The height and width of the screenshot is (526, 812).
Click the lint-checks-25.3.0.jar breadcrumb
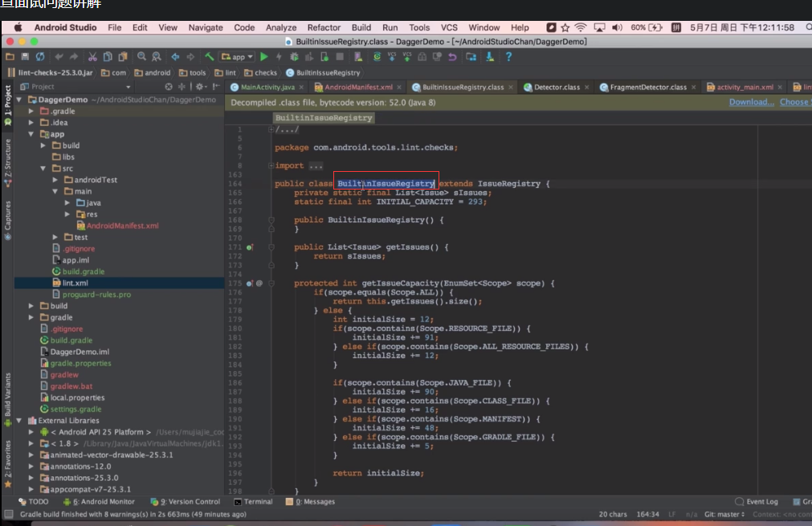(x=51, y=73)
